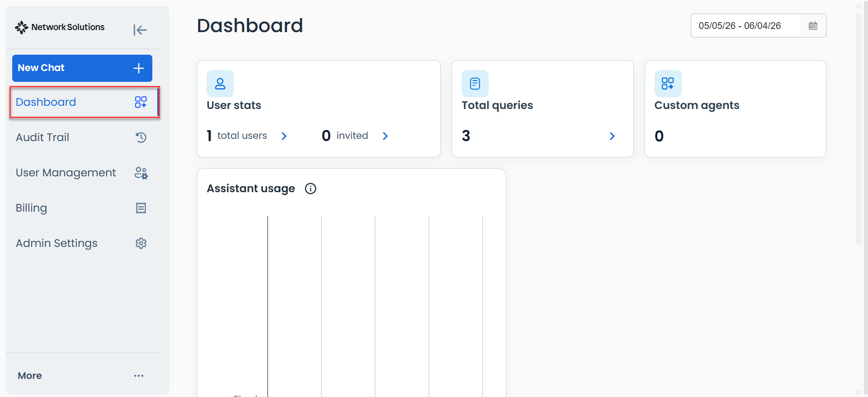The height and width of the screenshot is (397, 868).
Task: Click the 'Custom agents' card title
Action: pyautogui.click(x=697, y=105)
